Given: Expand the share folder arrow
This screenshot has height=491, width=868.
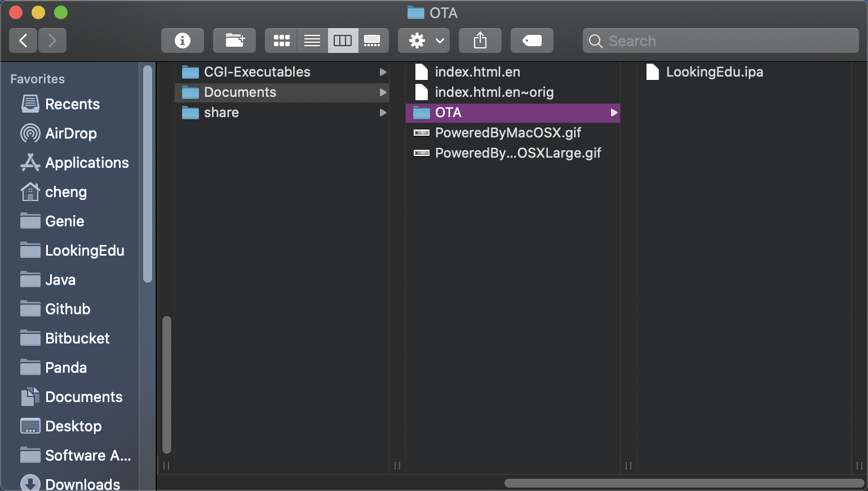Looking at the screenshot, I should pyautogui.click(x=383, y=113).
